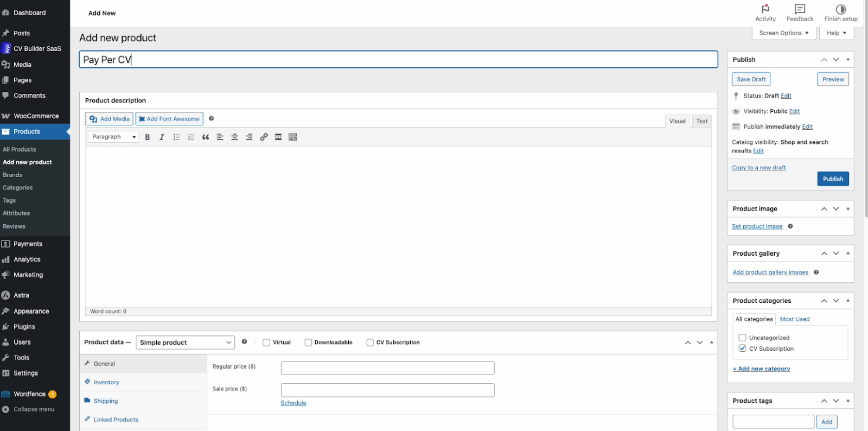Screen dimensions: 868x431
Task: Insert or edit link icon
Action: pos(264,137)
